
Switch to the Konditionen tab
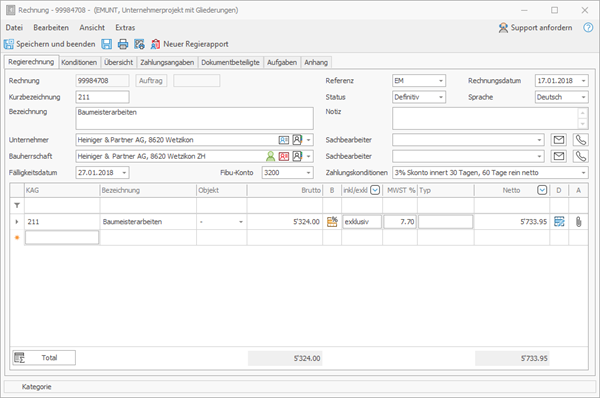pos(79,62)
